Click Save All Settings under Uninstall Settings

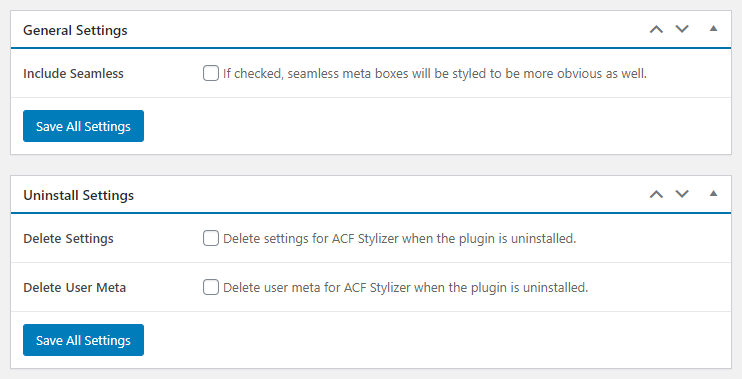point(83,340)
